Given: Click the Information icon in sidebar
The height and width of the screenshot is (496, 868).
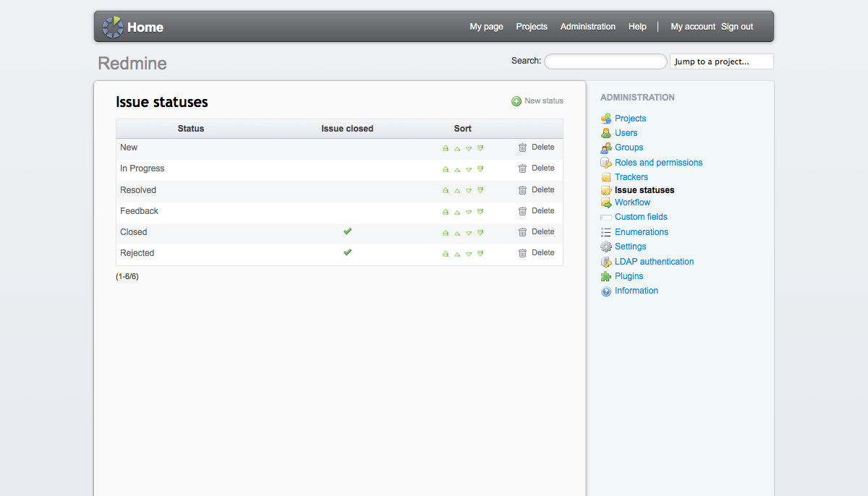Looking at the screenshot, I should [x=606, y=291].
